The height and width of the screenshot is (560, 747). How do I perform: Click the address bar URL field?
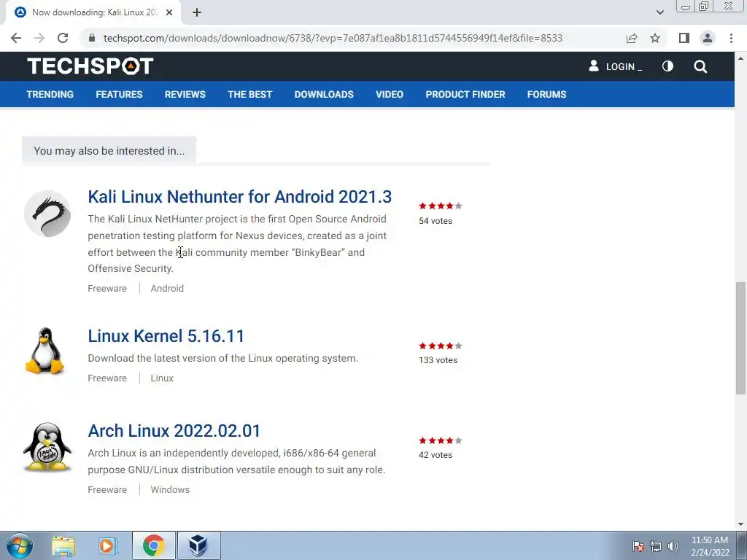333,38
